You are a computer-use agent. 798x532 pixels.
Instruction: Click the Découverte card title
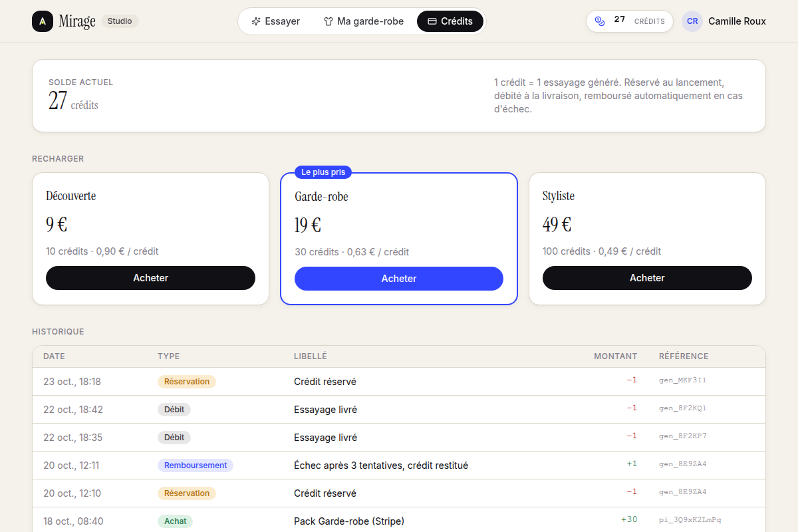71,196
